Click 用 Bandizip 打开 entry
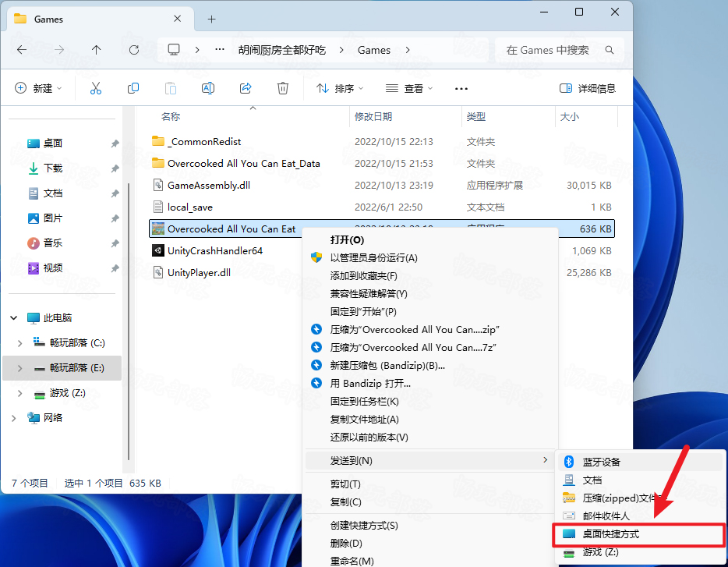Screen dimensions: 728x567 430,384
